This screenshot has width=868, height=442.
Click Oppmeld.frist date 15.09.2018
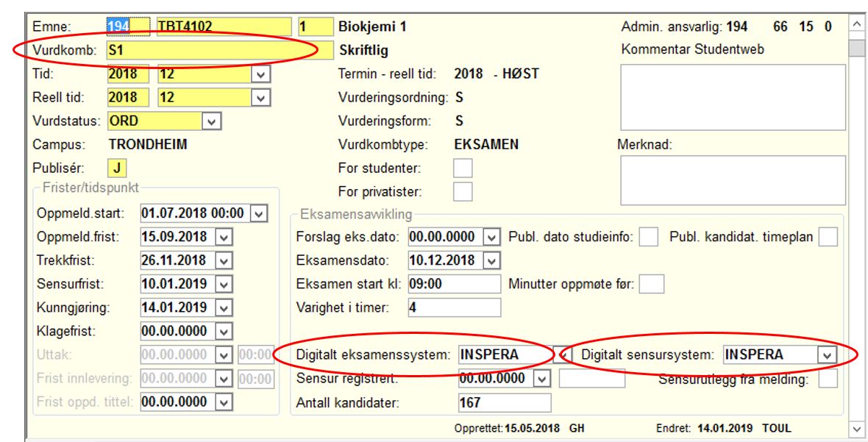[178, 237]
